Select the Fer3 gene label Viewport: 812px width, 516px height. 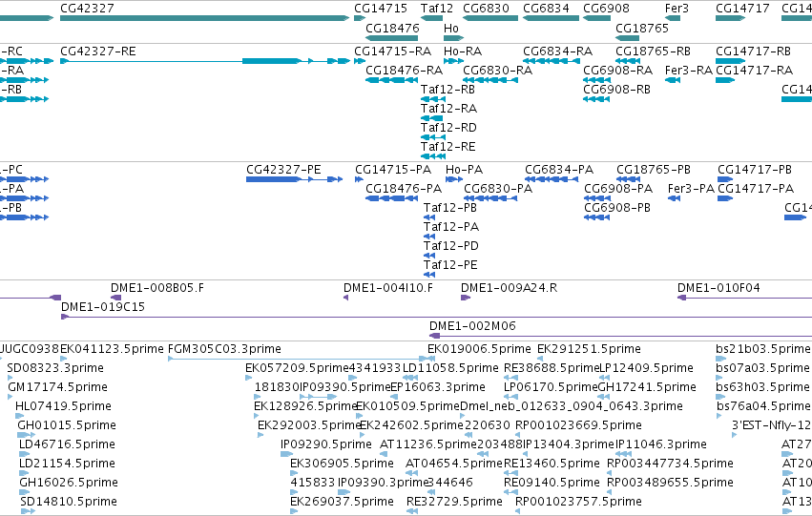pos(677,9)
